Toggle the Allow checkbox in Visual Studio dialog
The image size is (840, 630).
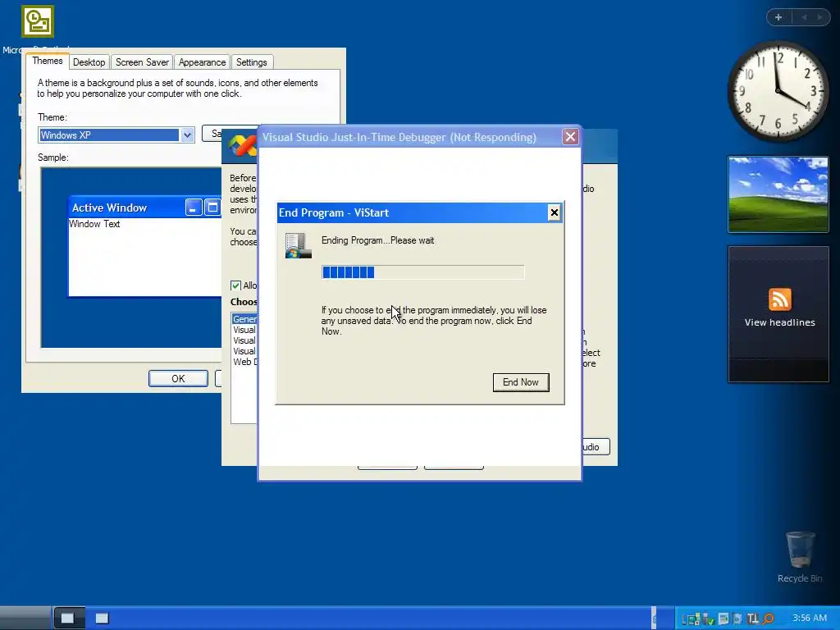tap(235, 285)
